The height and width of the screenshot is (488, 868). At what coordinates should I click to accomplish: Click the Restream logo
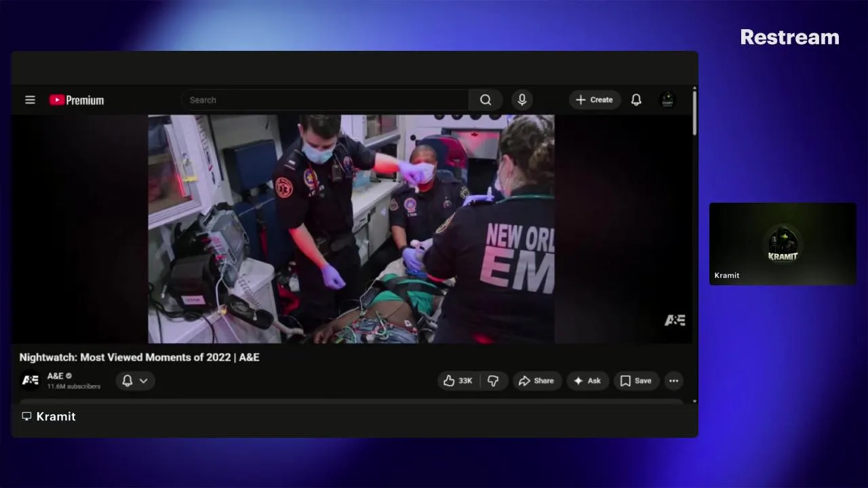click(x=789, y=37)
